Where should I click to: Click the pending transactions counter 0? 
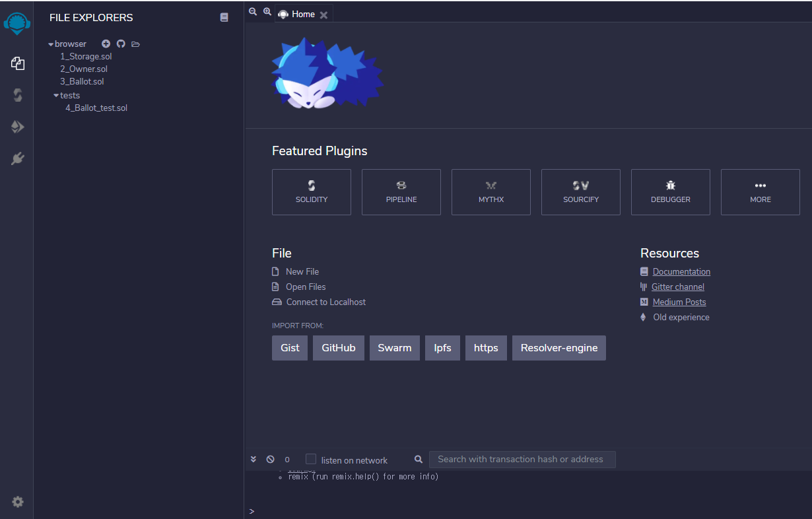tap(287, 460)
